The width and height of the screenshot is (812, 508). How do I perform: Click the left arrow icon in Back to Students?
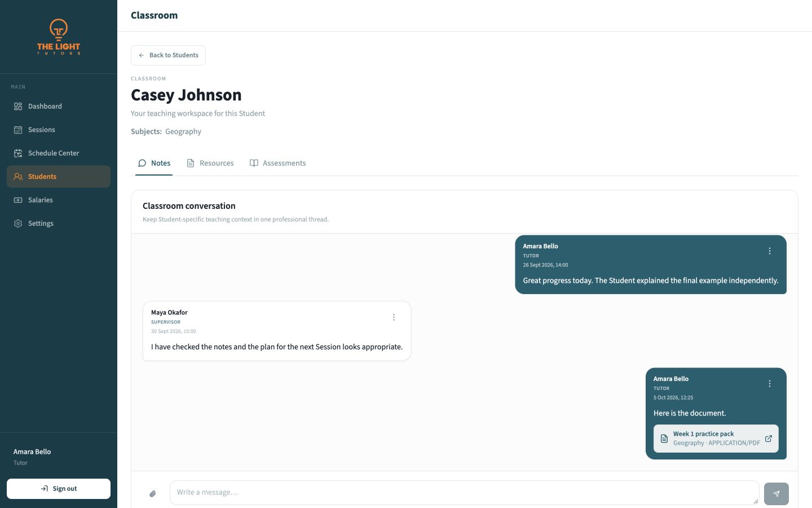142,55
